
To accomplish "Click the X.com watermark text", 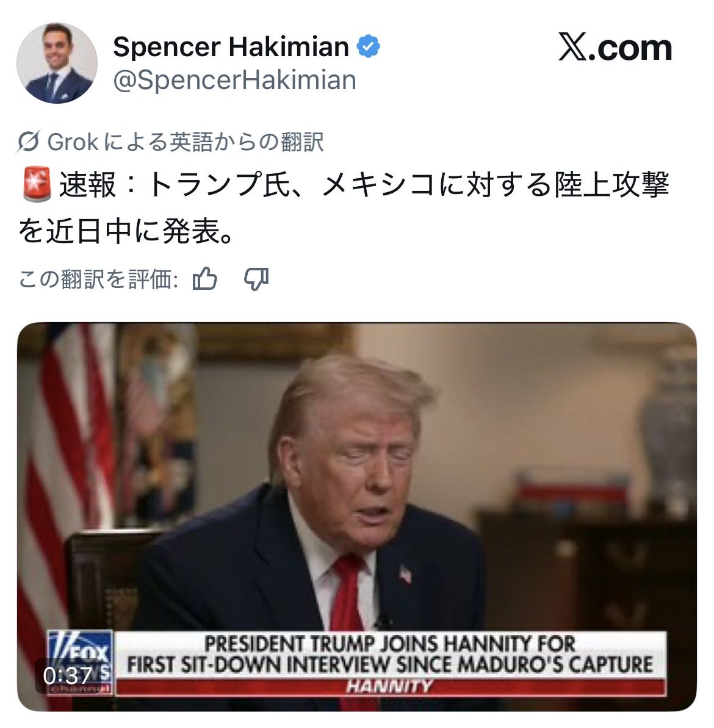I will [615, 47].
